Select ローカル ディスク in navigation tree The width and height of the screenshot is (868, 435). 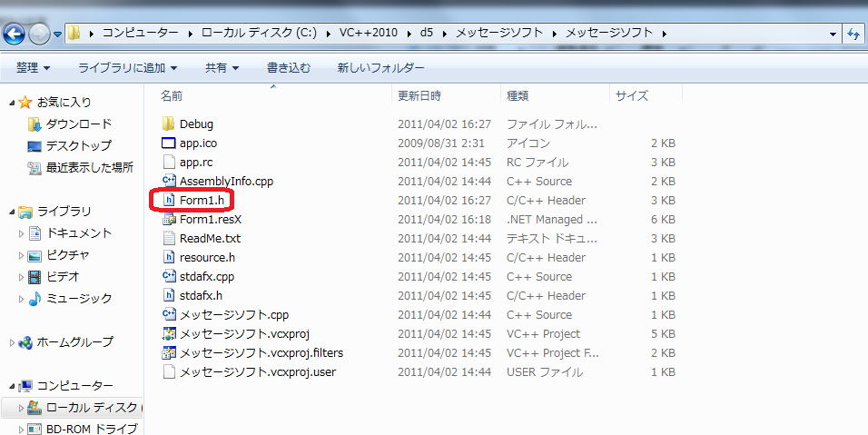(94, 408)
